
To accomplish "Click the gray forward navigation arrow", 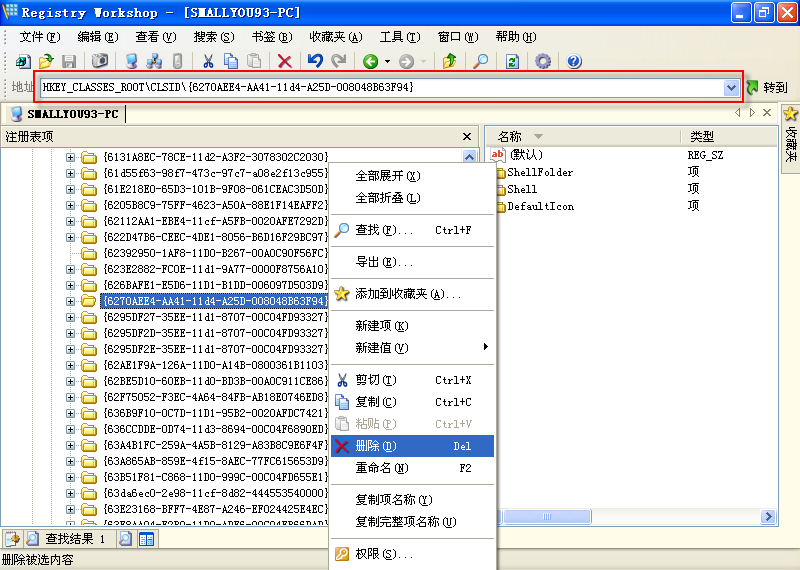I will 406,62.
